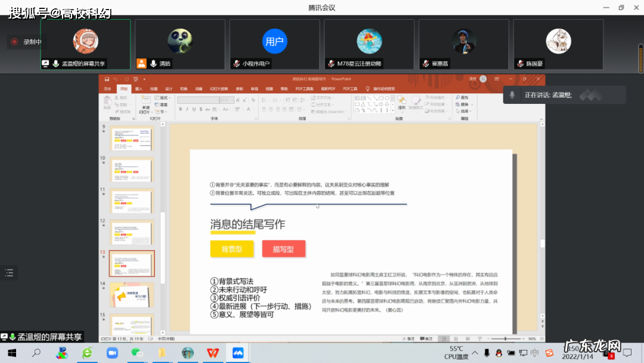This screenshot has height=363, width=644.
Task: Launch WPS Office from the taskbar
Action: (212, 353)
